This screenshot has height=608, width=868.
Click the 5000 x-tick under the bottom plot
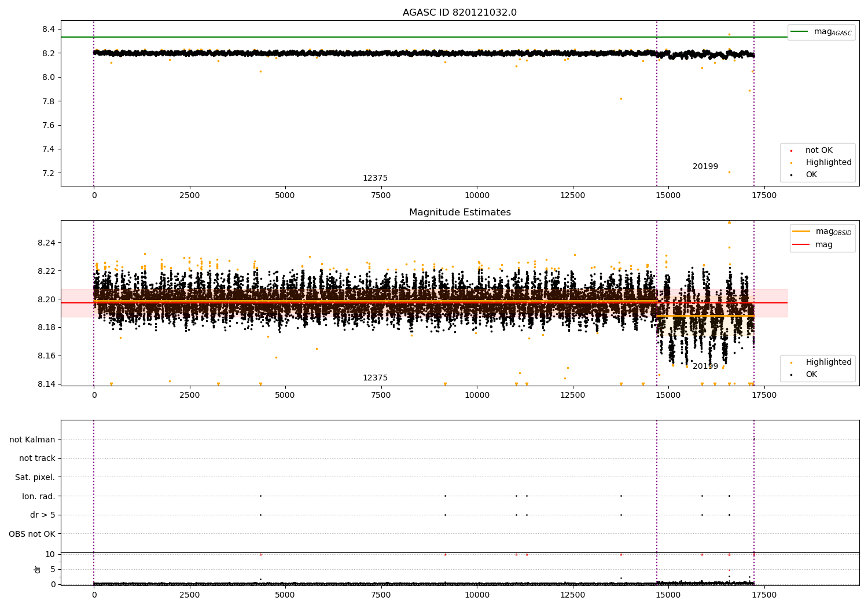[x=285, y=595]
